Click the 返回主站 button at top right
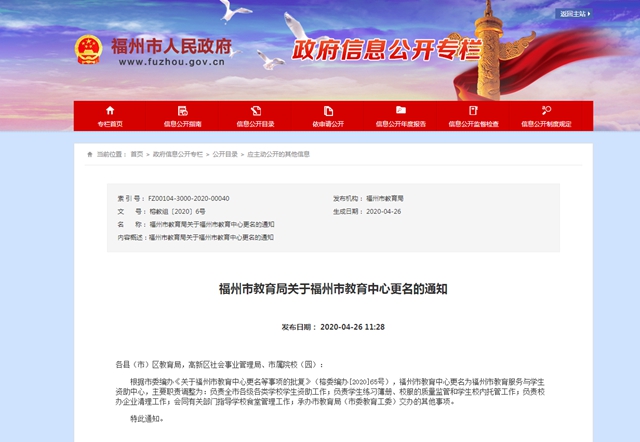This screenshot has width=640, height=442. tap(574, 15)
